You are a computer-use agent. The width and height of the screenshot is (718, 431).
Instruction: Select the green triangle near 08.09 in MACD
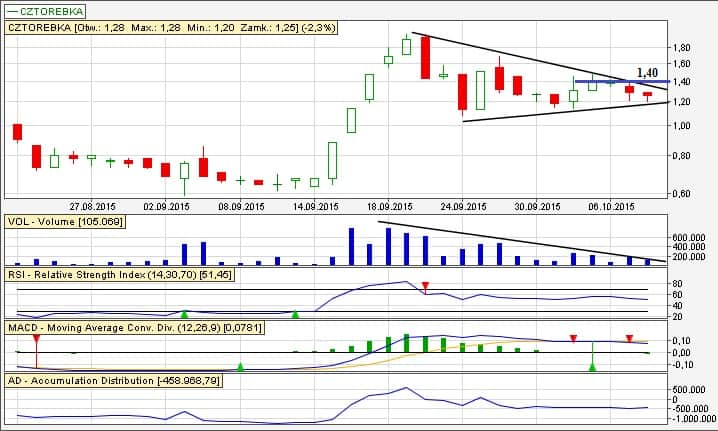[240, 367]
